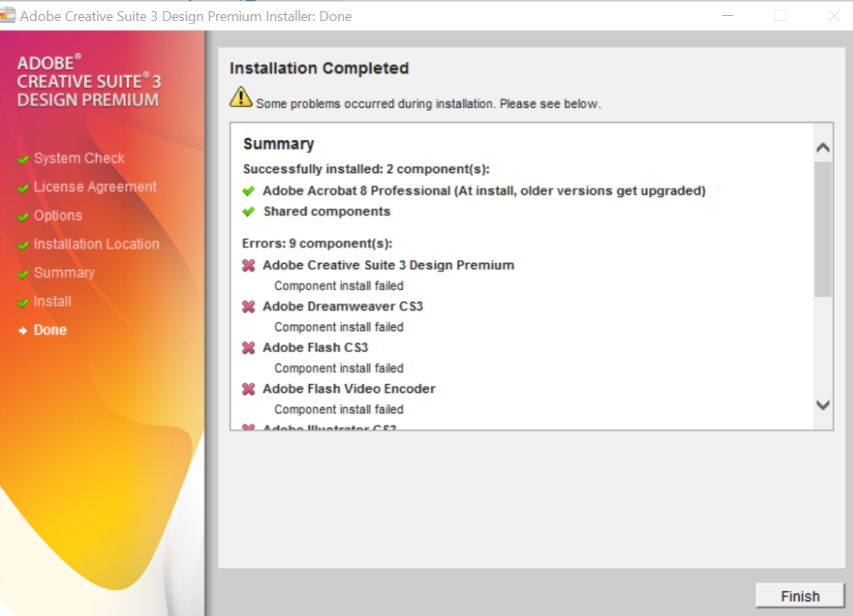Click the summary vertical scrollbar thumb
The image size is (853, 616).
coord(823,229)
